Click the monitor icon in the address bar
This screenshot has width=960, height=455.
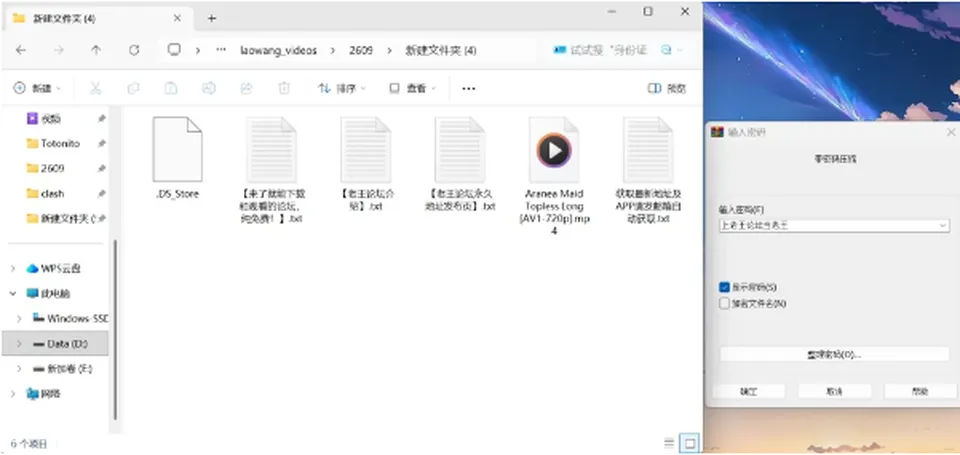(x=174, y=50)
